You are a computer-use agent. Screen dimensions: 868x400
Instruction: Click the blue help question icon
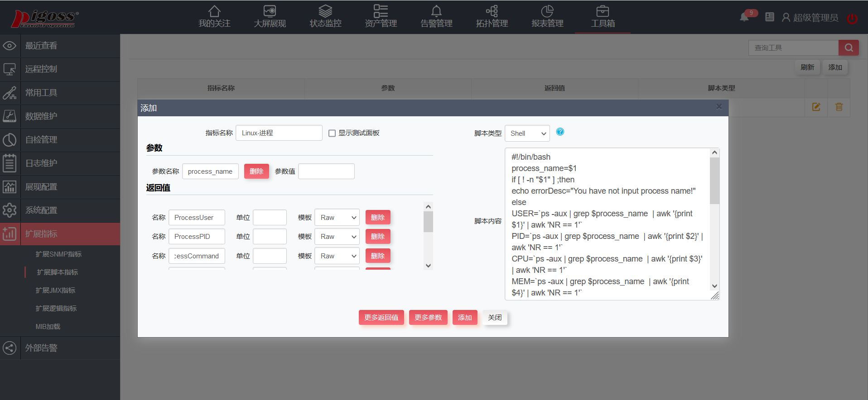(560, 132)
